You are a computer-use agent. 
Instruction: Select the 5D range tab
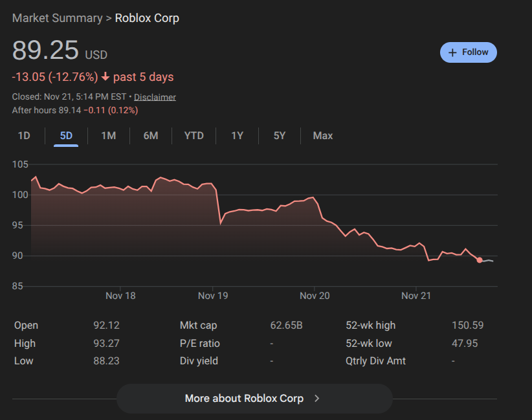pos(66,136)
